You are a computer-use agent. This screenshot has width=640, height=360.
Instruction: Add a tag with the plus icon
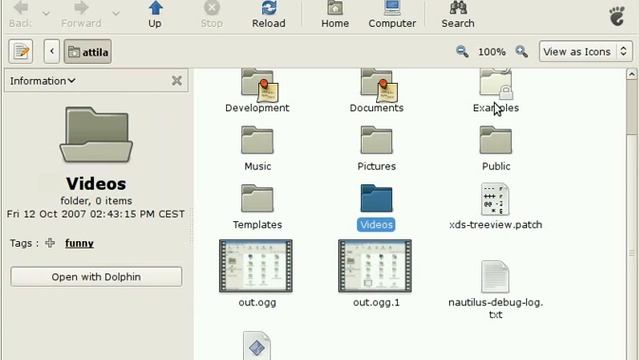click(x=50, y=243)
